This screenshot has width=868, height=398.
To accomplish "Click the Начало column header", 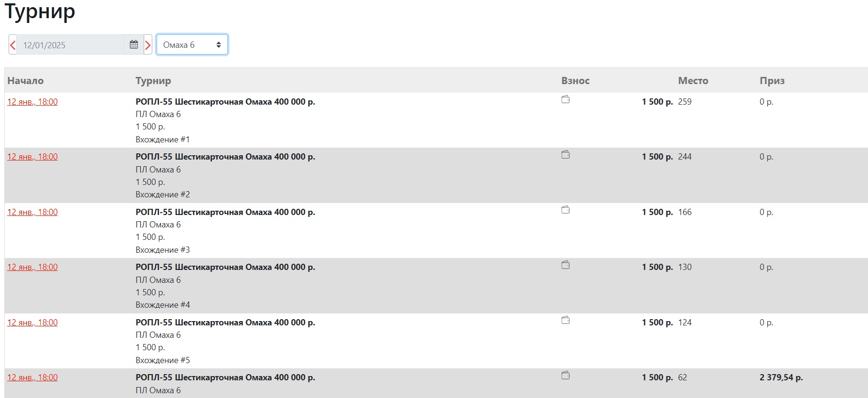I will coord(25,81).
